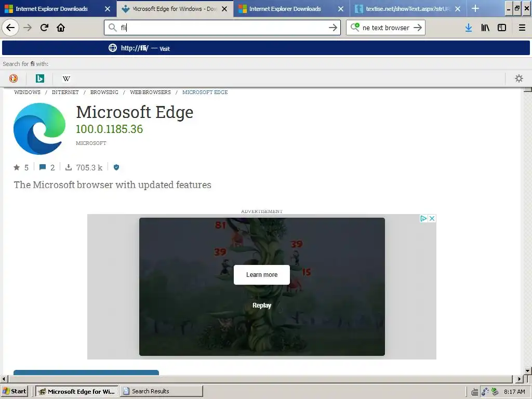Screen dimensions: 532x399
Task: Close the textise.net tab
Action: click(x=458, y=9)
